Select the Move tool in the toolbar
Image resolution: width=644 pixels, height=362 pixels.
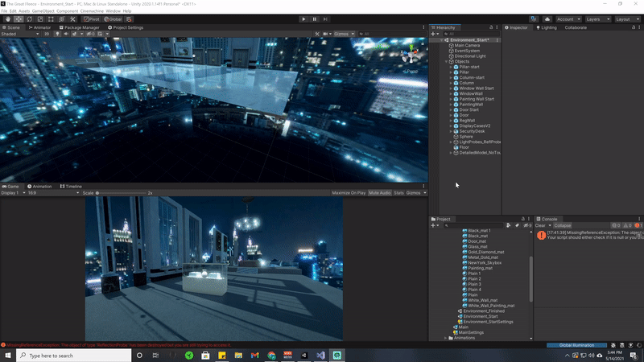coord(19,19)
